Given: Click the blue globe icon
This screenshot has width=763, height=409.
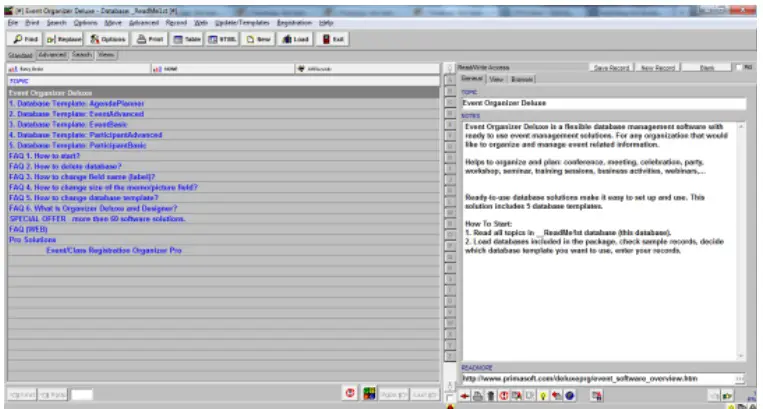Looking at the screenshot, I should pyautogui.click(x=569, y=396).
